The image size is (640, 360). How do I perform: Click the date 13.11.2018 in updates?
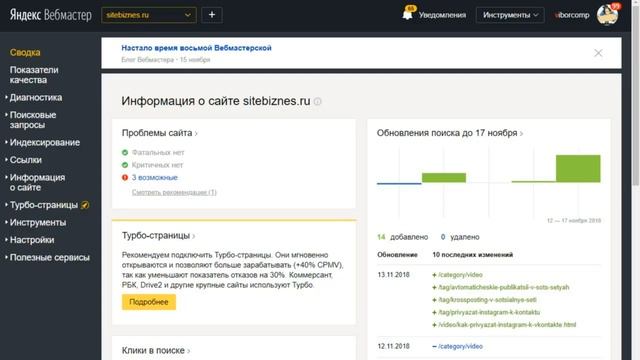coord(393,275)
